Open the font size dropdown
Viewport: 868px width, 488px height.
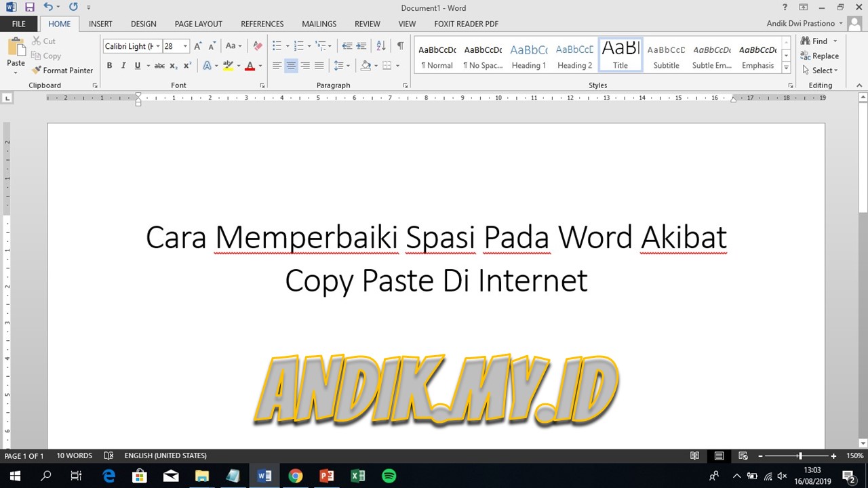tap(185, 46)
